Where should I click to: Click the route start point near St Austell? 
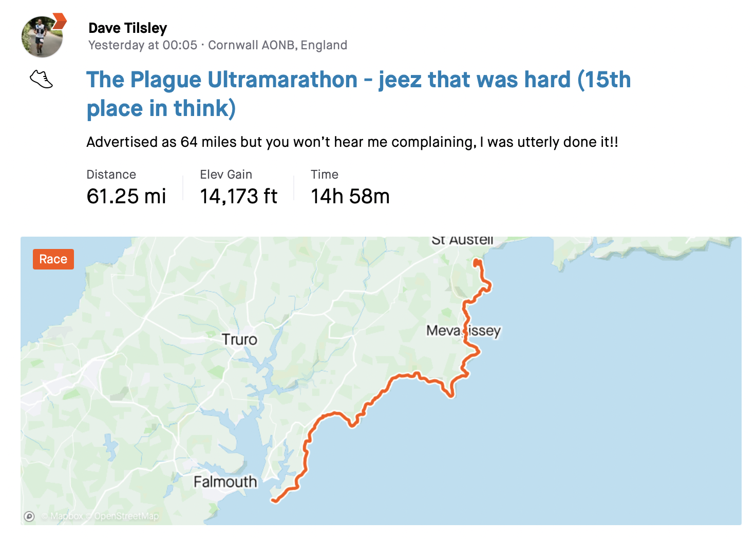tap(477, 262)
